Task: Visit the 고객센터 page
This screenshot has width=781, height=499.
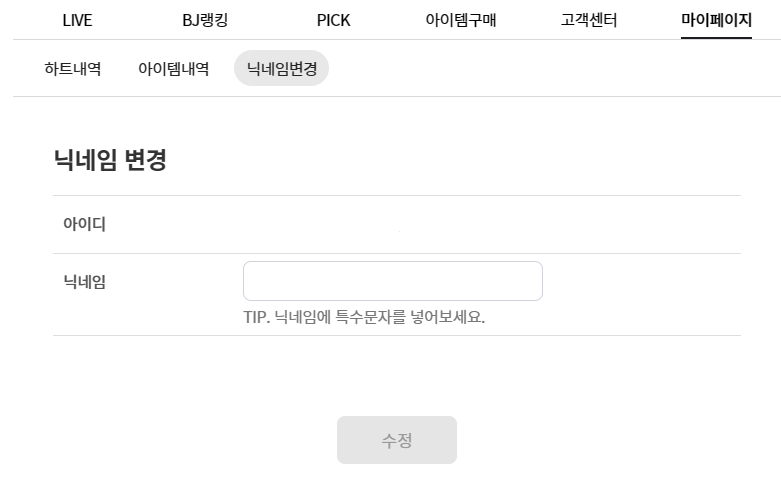Action: point(588,20)
